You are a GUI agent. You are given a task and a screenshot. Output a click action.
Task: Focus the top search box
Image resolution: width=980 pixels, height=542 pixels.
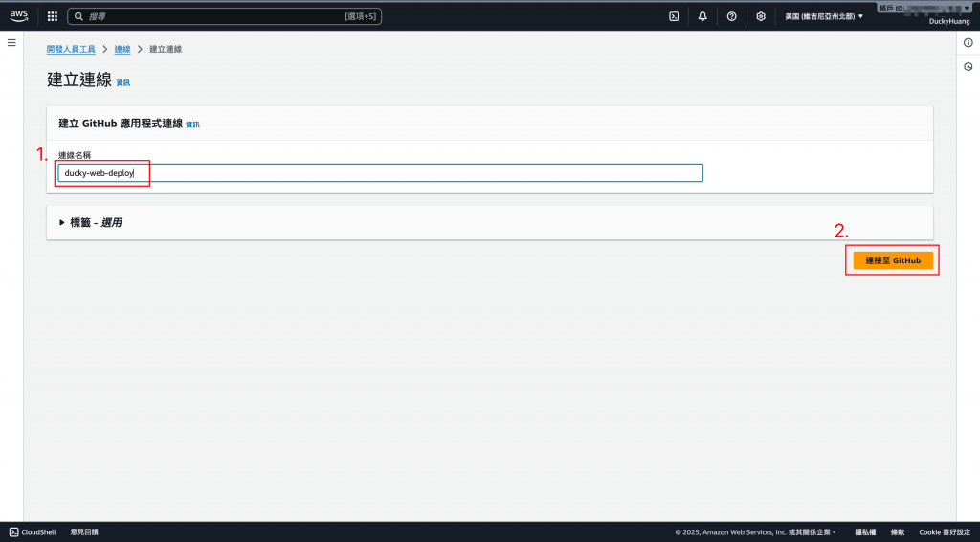pos(224,16)
